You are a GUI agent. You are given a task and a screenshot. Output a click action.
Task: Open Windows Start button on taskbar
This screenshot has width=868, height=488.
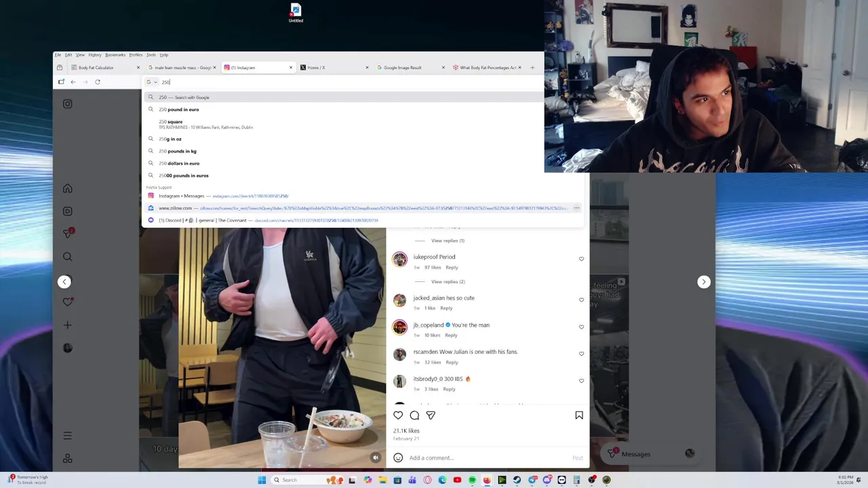[x=262, y=480]
